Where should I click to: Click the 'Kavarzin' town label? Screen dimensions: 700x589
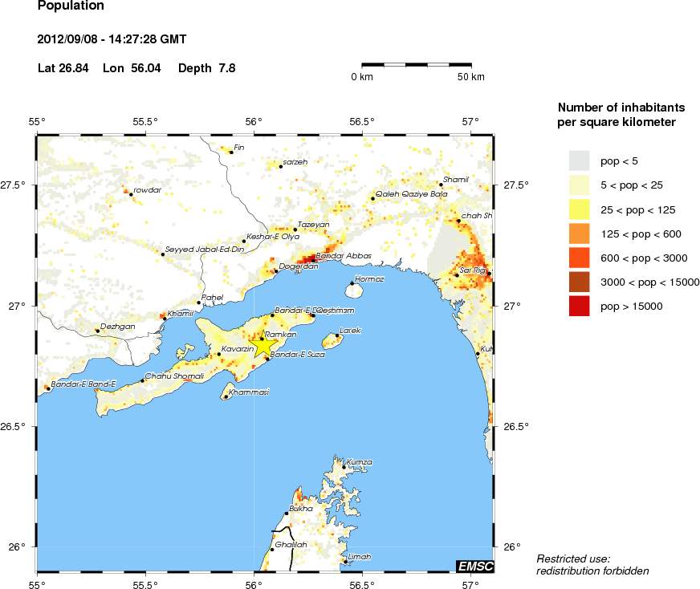tap(238, 348)
